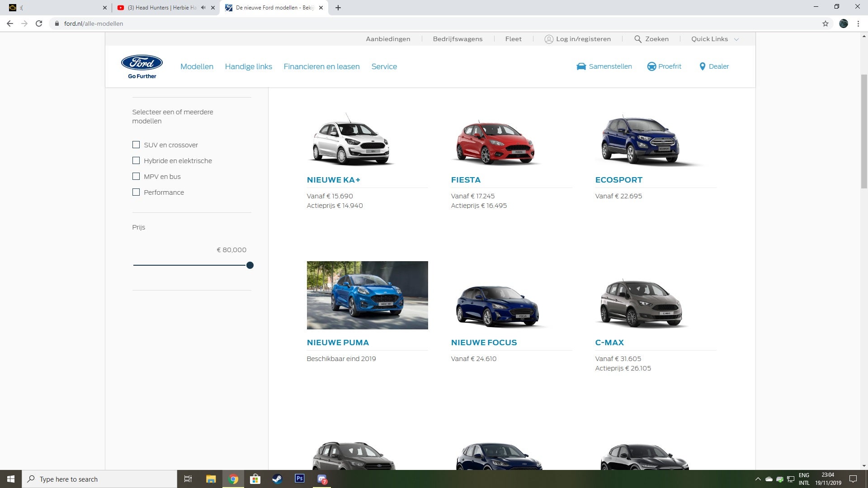This screenshot has height=488, width=868.
Task: Open Steam from taskbar
Action: coord(277,479)
